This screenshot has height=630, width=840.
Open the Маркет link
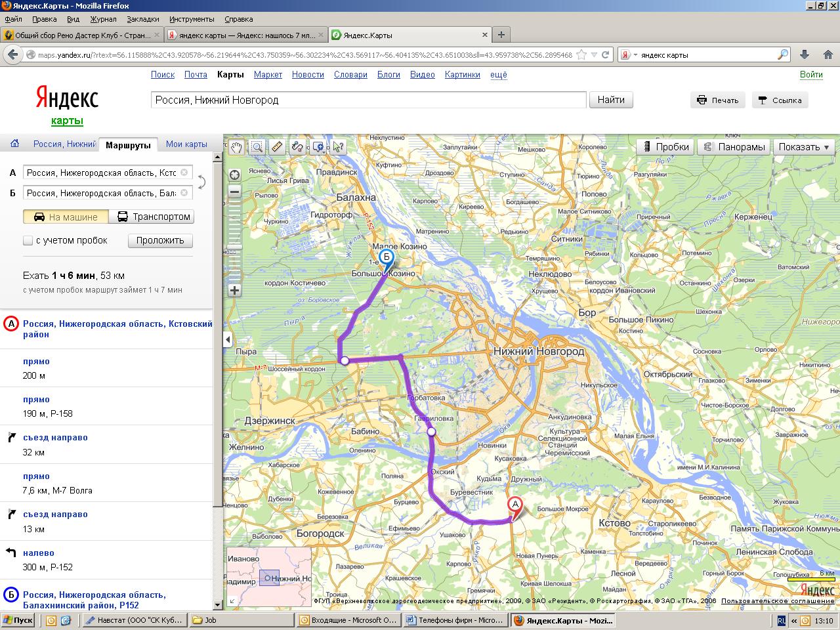tap(268, 75)
